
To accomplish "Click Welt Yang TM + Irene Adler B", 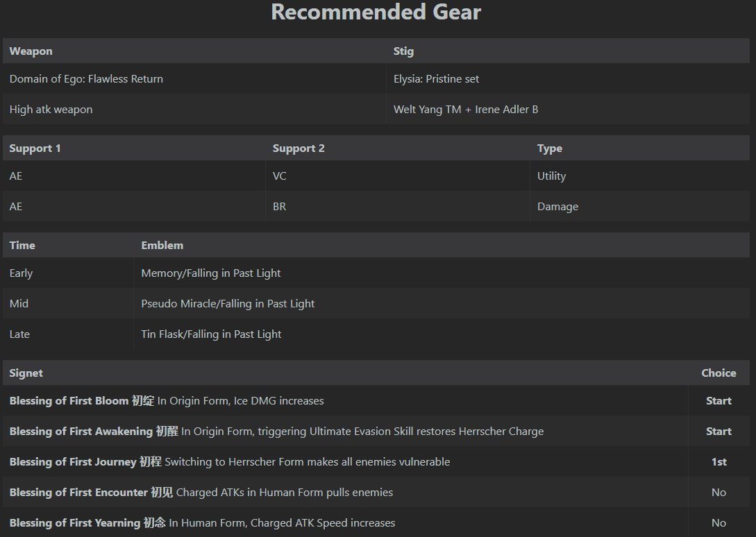I will (x=465, y=110).
